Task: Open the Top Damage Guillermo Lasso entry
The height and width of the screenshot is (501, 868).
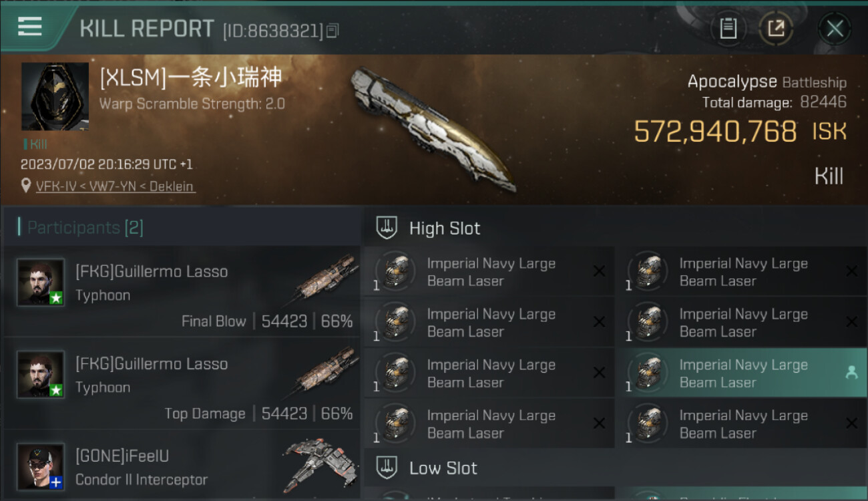Action: [x=182, y=382]
